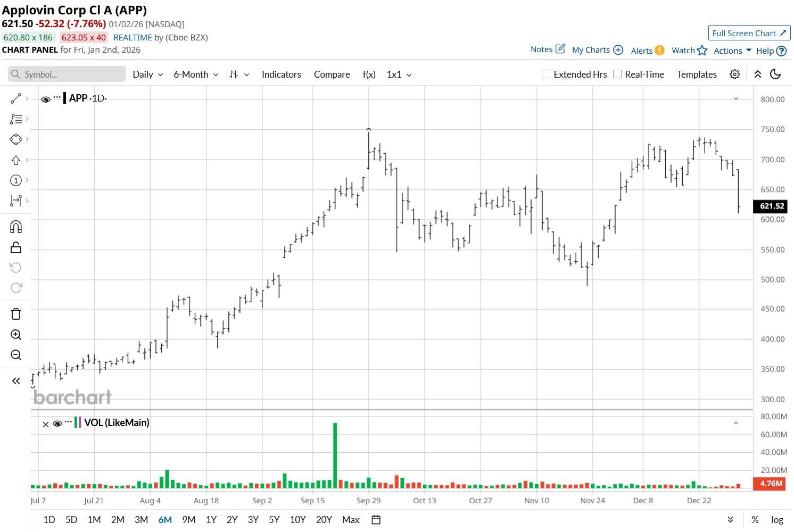Toggle log scale on price axis

point(777,520)
